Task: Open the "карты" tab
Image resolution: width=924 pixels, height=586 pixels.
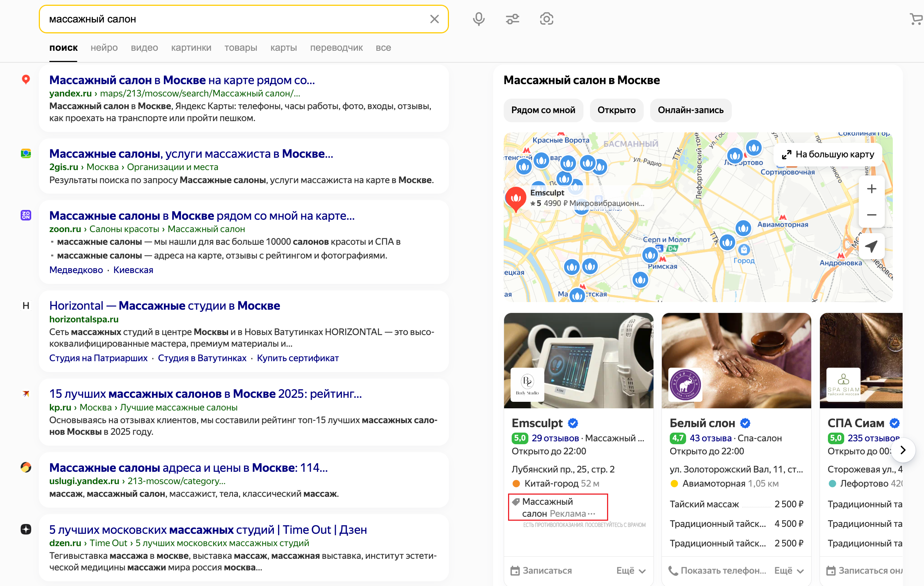Action: click(284, 48)
